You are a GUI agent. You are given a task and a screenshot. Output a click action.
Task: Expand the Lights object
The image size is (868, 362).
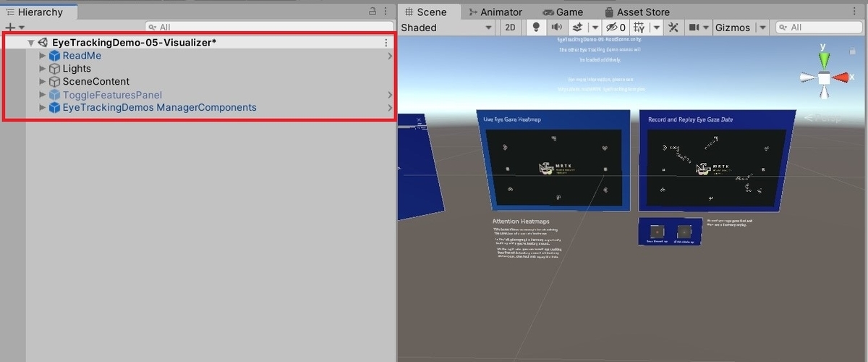(42, 69)
